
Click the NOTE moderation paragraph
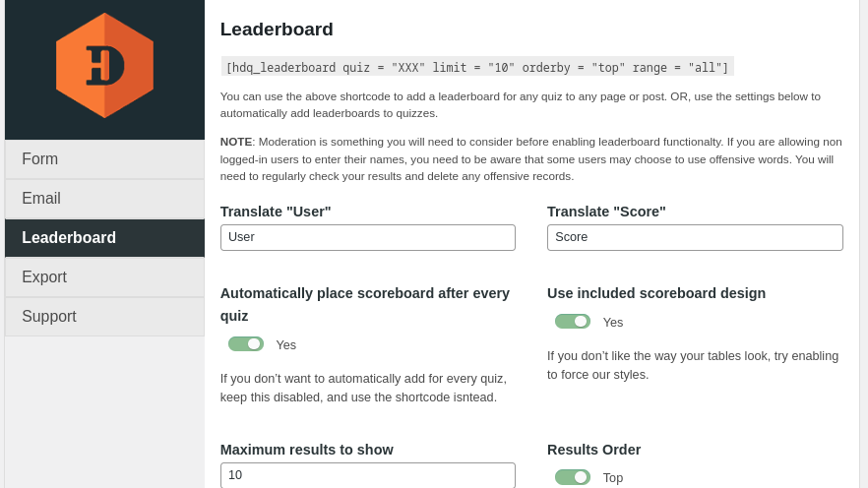point(531,158)
